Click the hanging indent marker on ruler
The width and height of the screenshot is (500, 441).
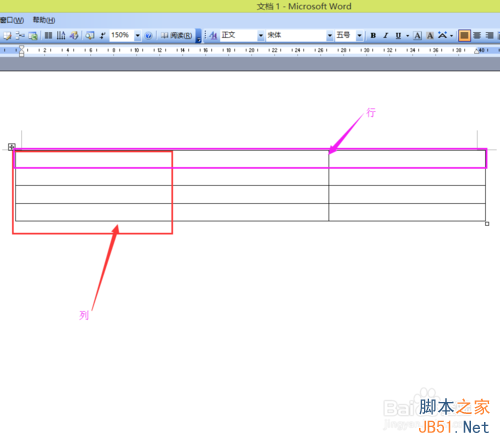click(x=21, y=53)
